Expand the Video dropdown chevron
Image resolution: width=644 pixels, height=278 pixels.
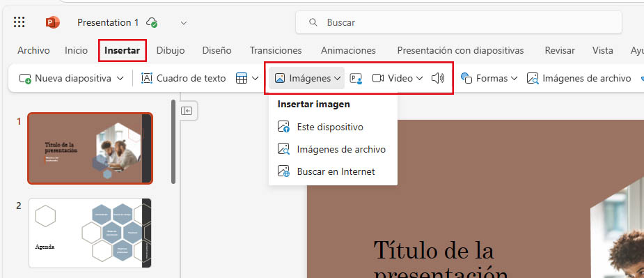[419, 78]
